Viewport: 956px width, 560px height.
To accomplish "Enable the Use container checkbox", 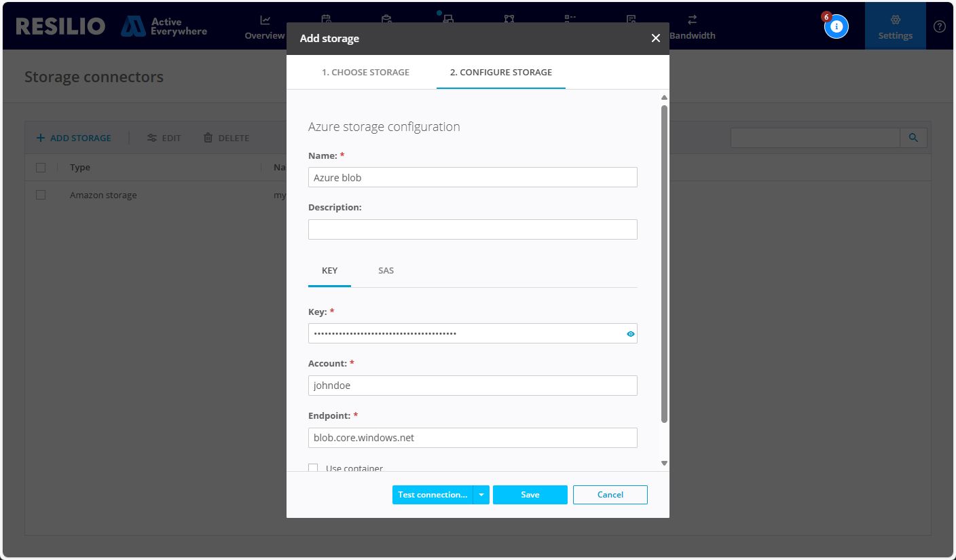I will point(313,468).
